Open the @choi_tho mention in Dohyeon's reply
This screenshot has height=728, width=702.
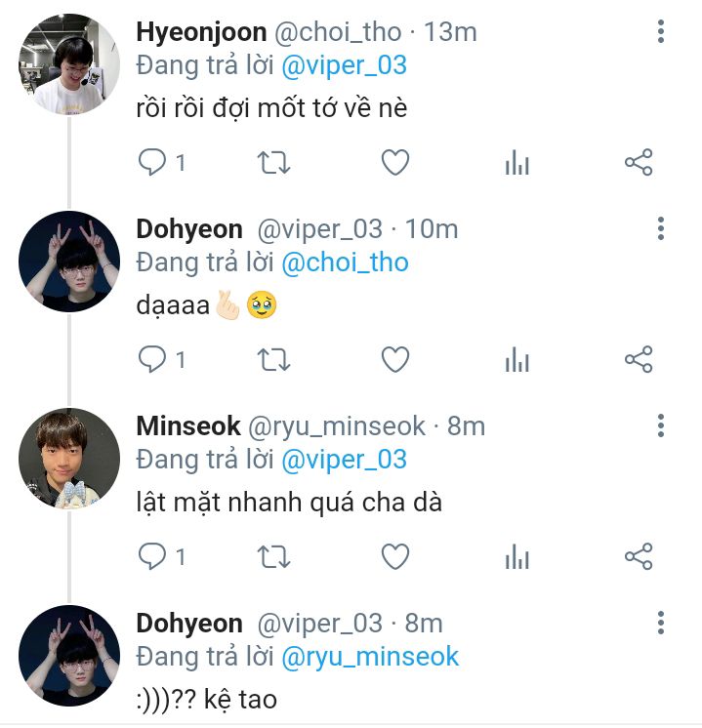click(x=345, y=263)
